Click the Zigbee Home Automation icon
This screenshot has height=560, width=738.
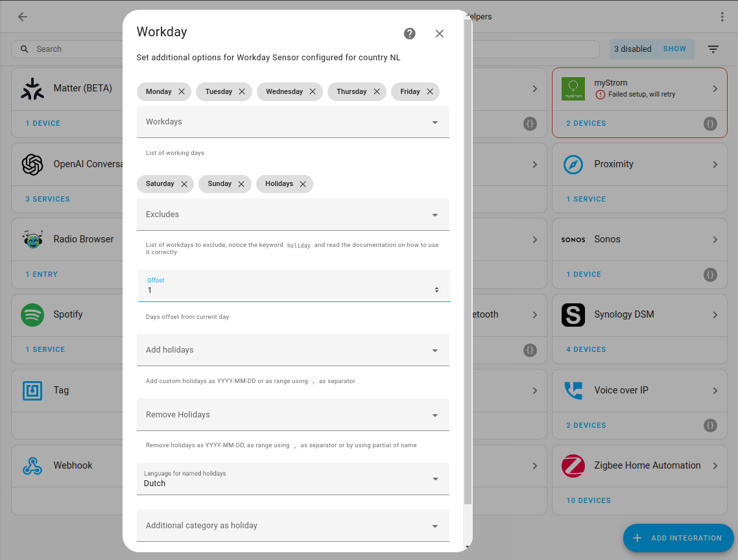tap(573, 465)
